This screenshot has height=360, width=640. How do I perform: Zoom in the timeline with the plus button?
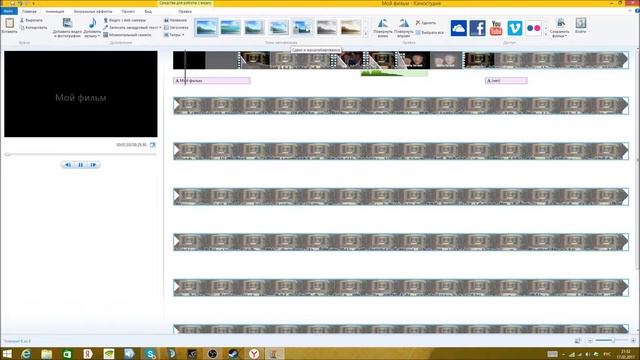(633, 340)
